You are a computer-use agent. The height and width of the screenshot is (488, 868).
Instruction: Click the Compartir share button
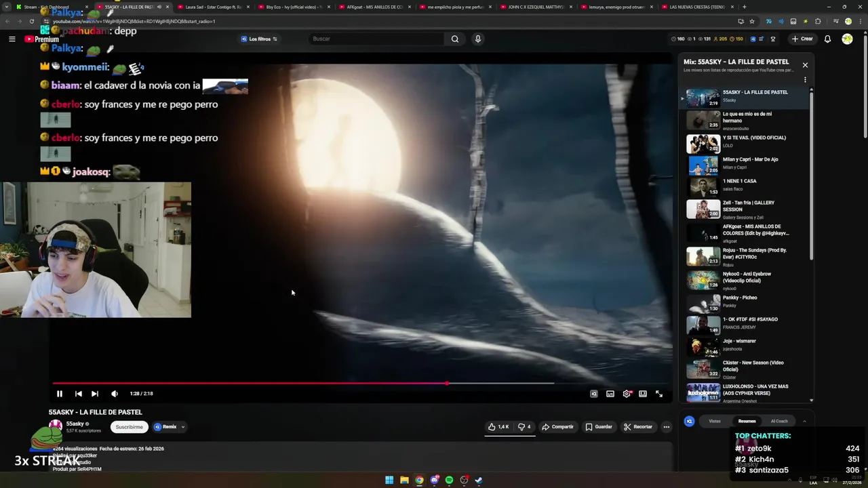pyautogui.click(x=557, y=427)
